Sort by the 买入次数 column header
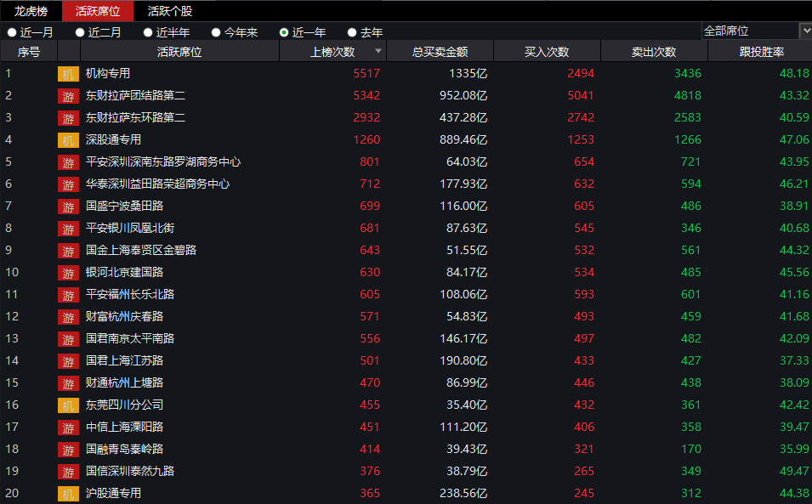This screenshot has width=812, height=504. [x=547, y=52]
